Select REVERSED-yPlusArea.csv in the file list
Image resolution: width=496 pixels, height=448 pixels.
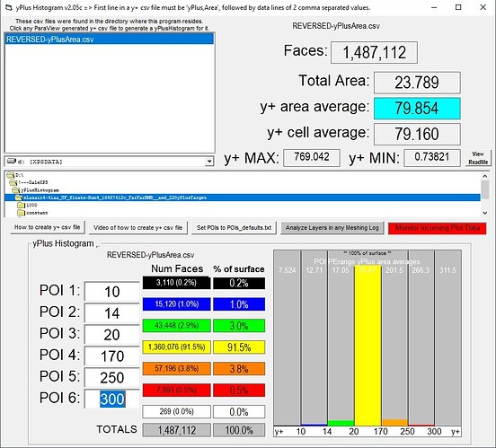click(x=110, y=40)
